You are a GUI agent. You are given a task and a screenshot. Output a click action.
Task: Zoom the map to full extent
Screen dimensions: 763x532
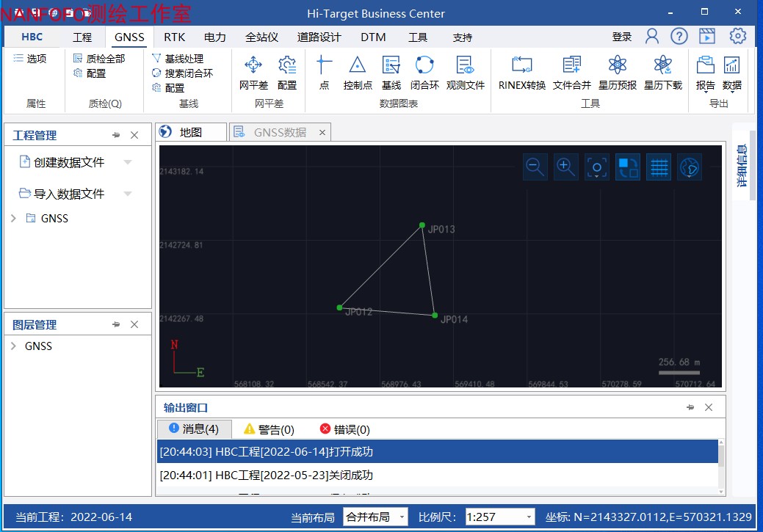pos(597,167)
